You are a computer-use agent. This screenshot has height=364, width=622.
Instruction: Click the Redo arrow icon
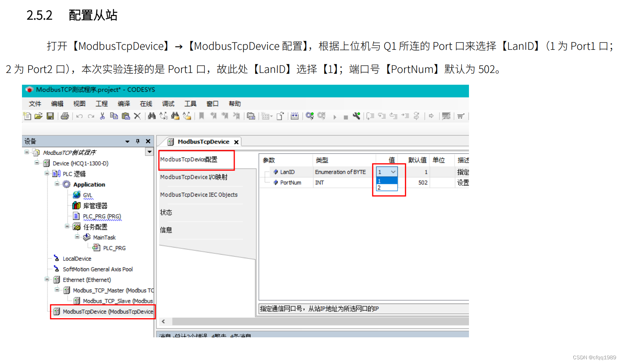(x=91, y=116)
